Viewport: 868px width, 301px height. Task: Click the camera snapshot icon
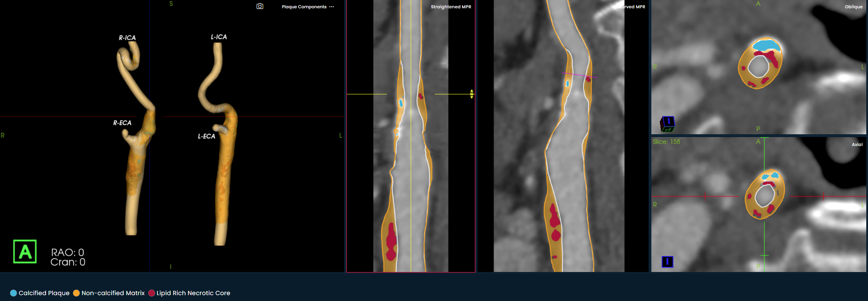(x=260, y=7)
